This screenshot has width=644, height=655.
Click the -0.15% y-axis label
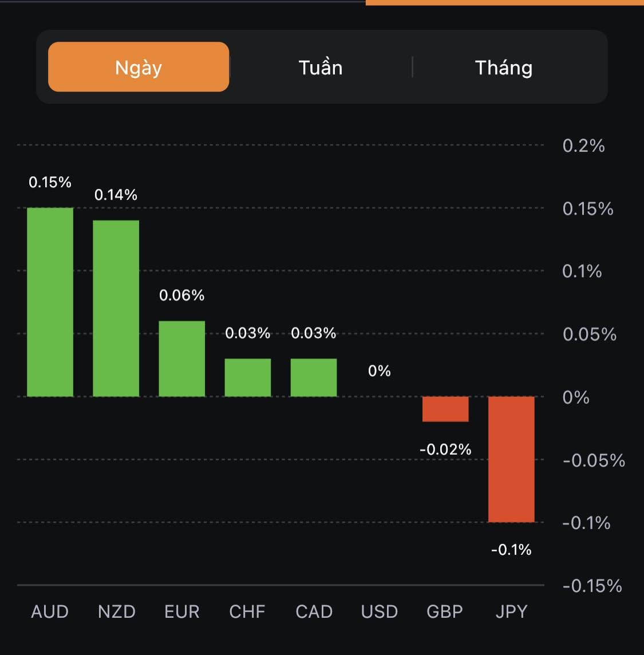tap(592, 586)
